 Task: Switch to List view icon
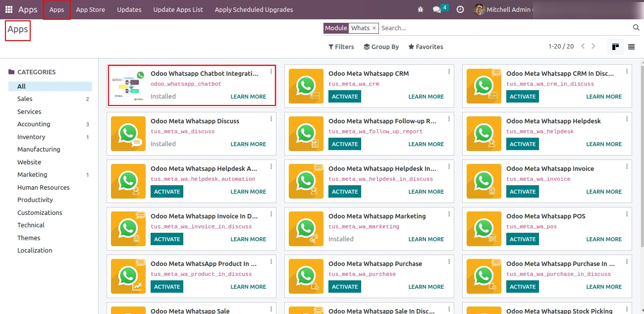[x=631, y=47]
